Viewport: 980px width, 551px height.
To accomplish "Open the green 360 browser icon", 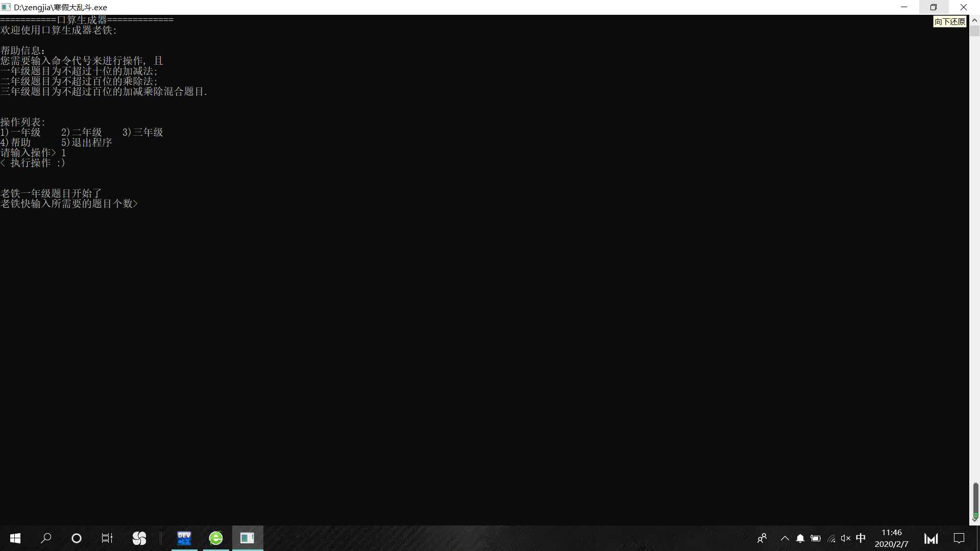I will click(216, 538).
